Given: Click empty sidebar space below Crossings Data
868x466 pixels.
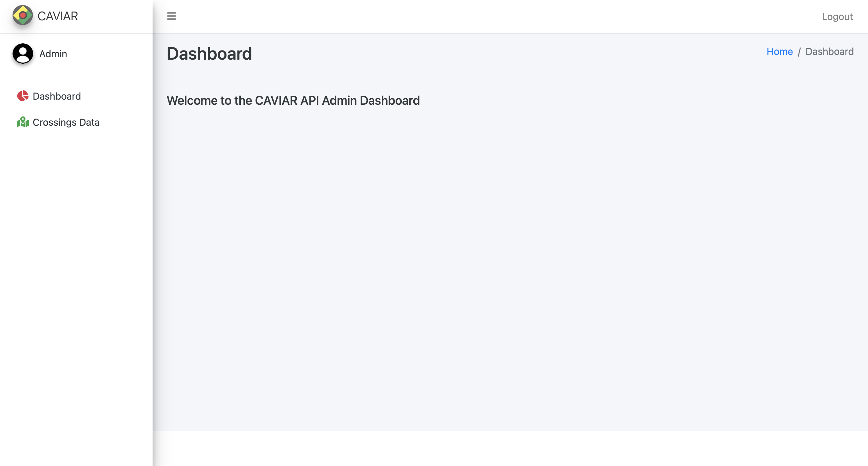Looking at the screenshot, I should pos(76,288).
